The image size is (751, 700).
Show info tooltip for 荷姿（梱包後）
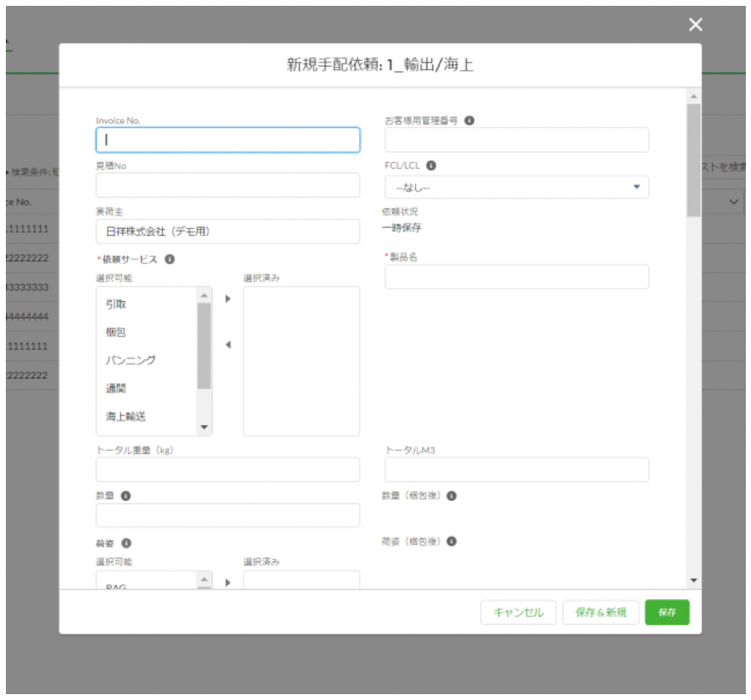pos(451,541)
